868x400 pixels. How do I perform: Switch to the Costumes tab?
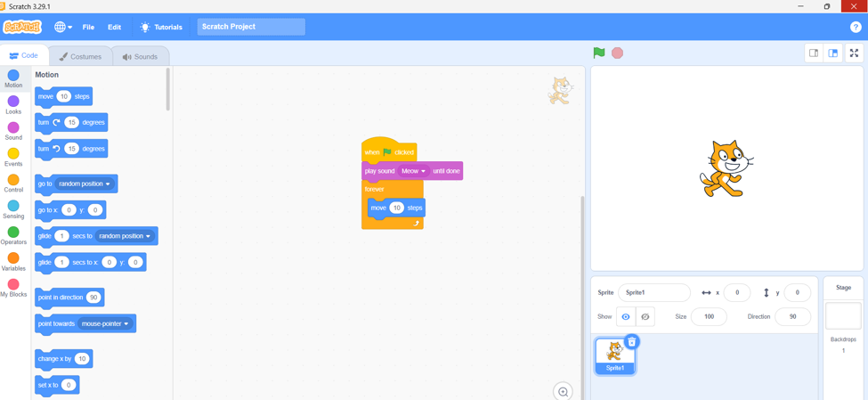pyautogui.click(x=81, y=56)
